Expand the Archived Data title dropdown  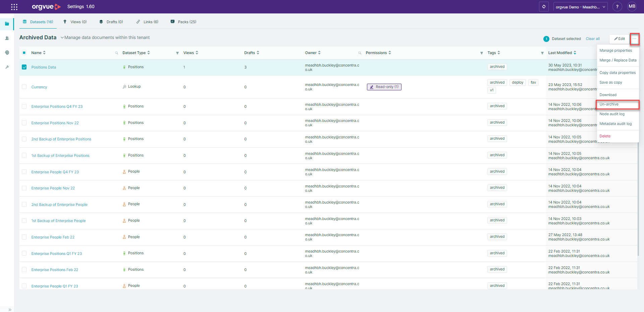tap(62, 38)
